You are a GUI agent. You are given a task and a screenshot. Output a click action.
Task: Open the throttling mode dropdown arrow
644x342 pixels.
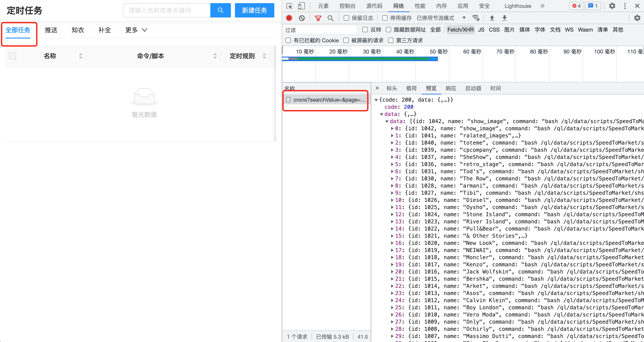pyautogui.click(x=464, y=18)
